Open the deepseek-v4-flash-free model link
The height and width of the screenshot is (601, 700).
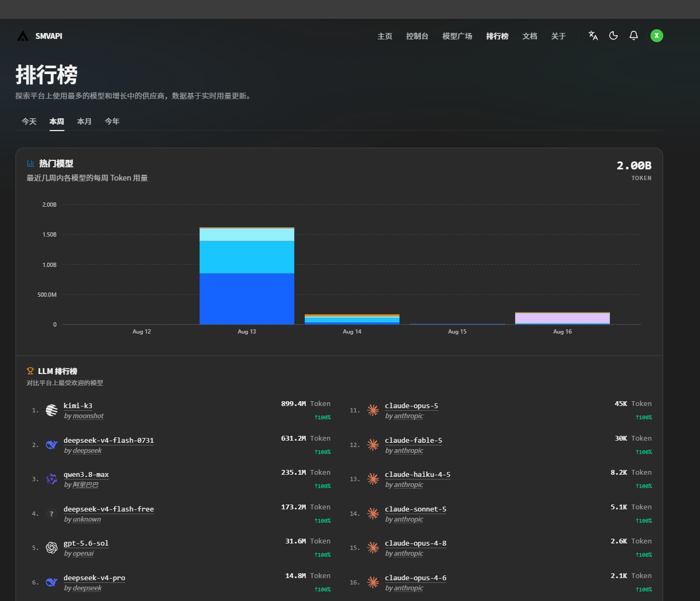tap(109, 509)
